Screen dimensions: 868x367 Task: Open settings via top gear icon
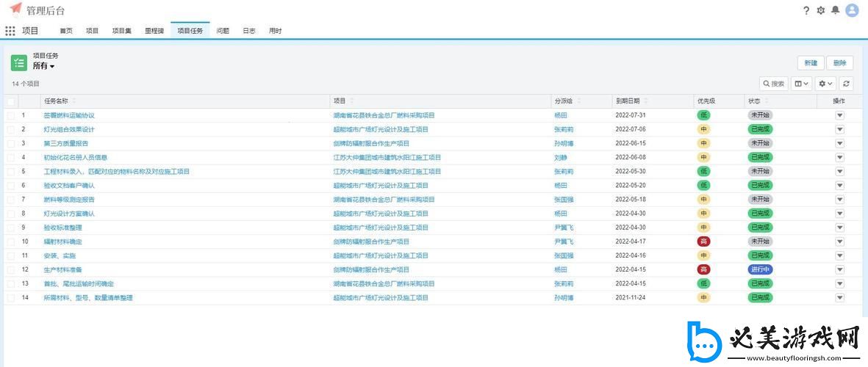pos(821,10)
